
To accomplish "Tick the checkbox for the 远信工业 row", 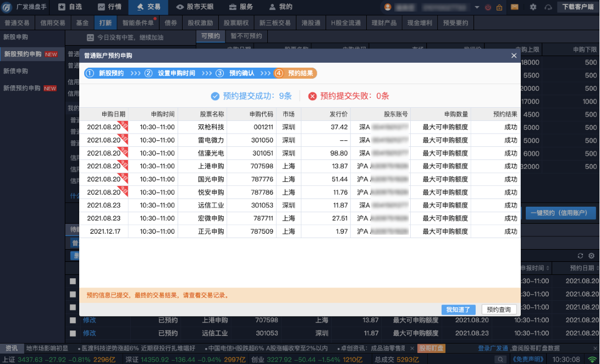I will tap(73, 333).
